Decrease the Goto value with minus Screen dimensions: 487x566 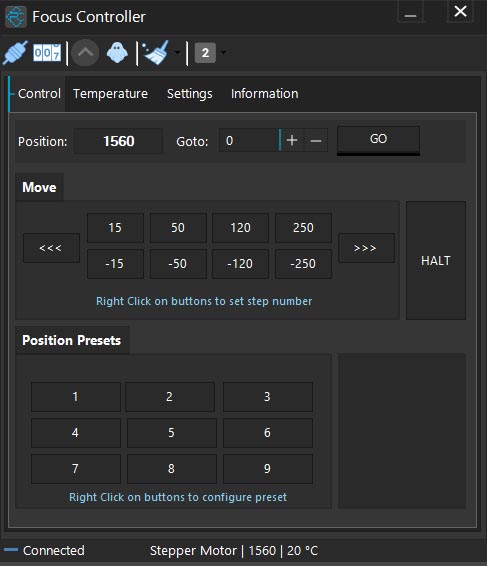[316, 140]
